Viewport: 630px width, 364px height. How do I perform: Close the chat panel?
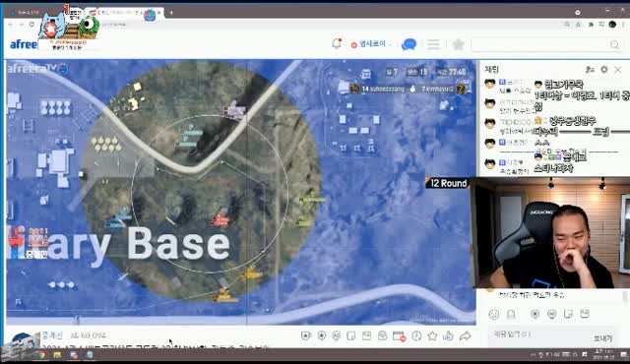618,70
